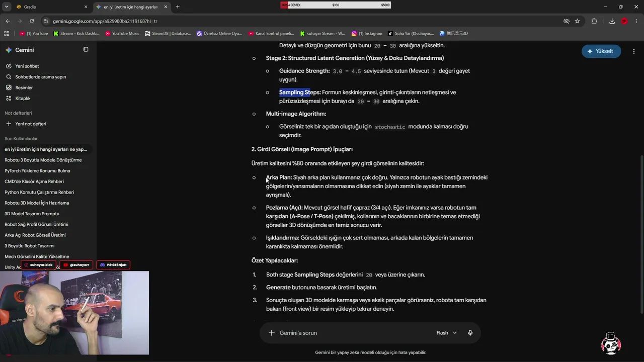Open chat 3D Model Tasarım Promptu
Viewport: 644px width, 362px height.
click(32, 214)
